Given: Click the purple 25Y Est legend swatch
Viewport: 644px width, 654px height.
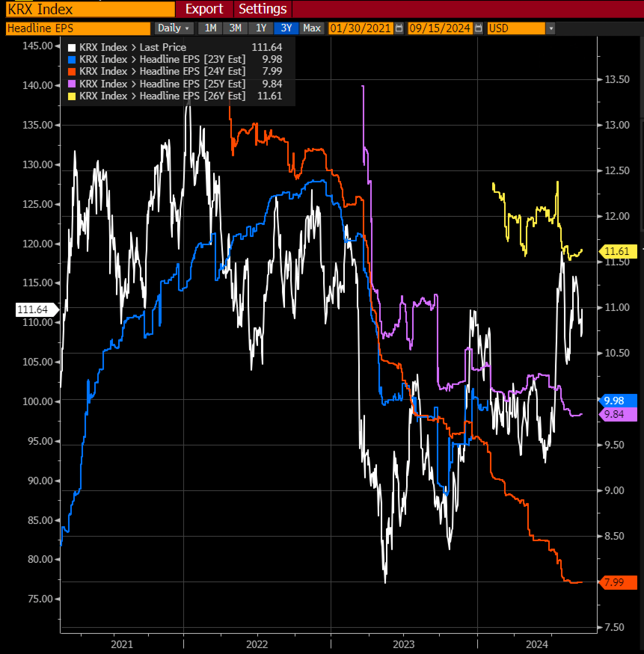Looking at the screenshot, I should tap(72, 84).
